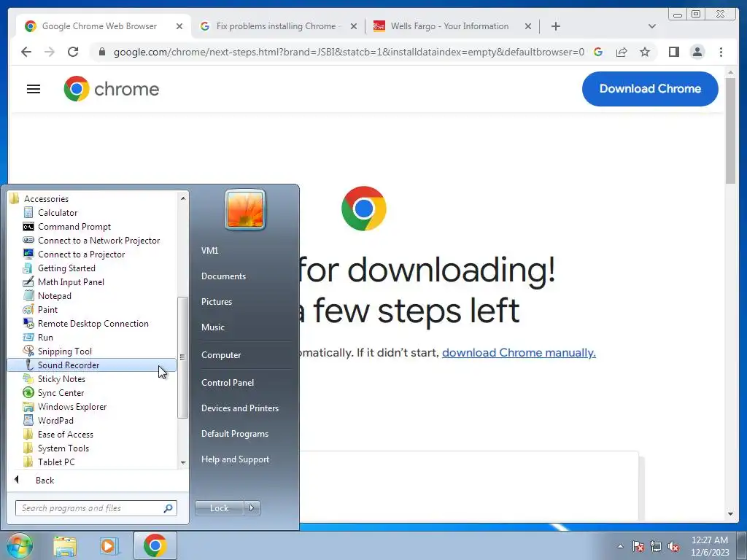
Task: Show hidden tray icons arrow
Action: [x=620, y=547]
